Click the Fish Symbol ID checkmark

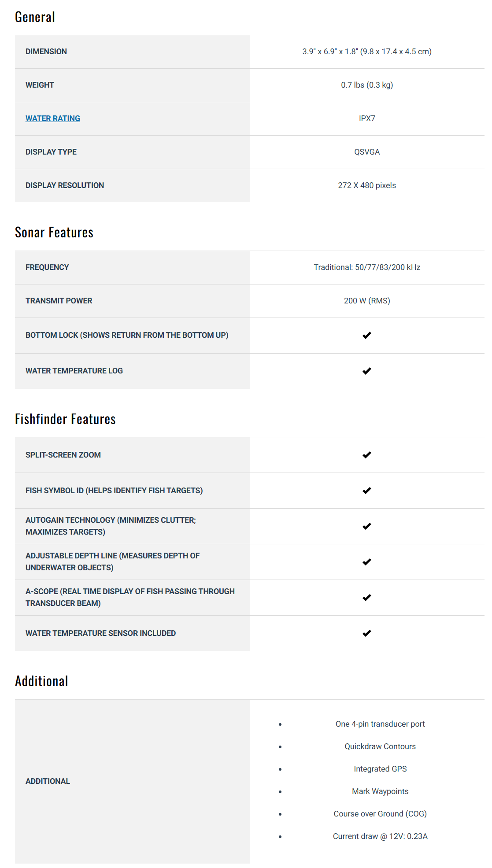click(x=367, y=491)
